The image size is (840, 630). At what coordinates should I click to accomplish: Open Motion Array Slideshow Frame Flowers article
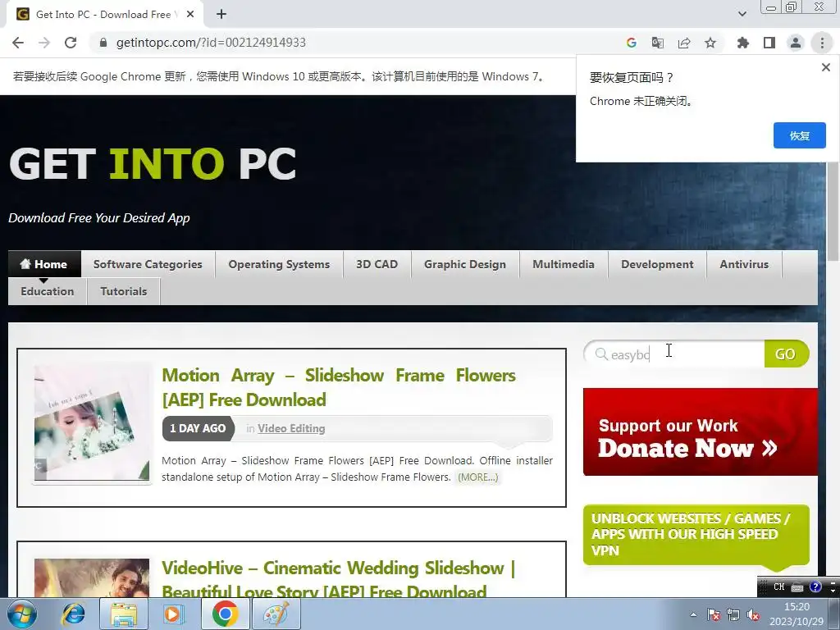tap(339, 387)
